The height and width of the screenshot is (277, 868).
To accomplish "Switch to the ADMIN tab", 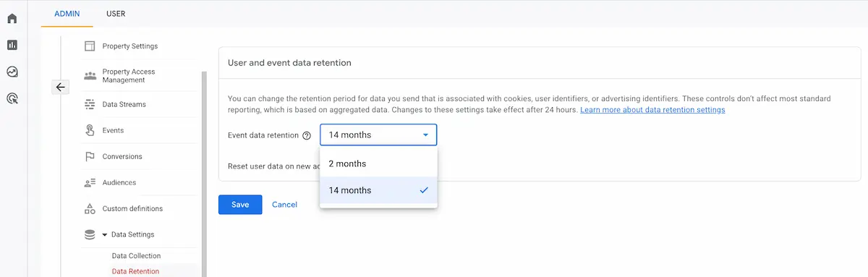I will coord(67,13).
